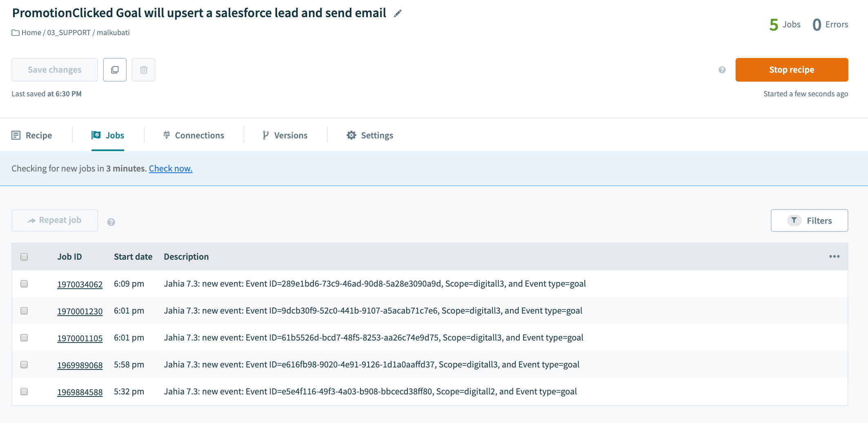The height and width of the screenshot is (423, 868).
Task: Open job ID 1970034062
Action: click(x=80, y=284)
